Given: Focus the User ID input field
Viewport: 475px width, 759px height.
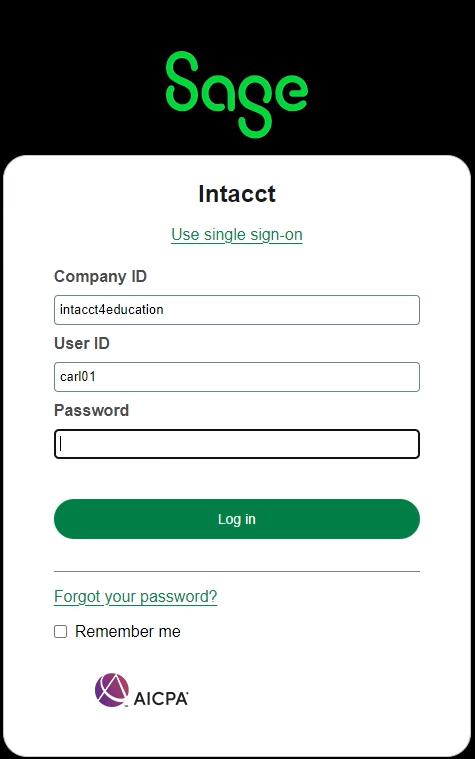Looking at the screenshot, I should click(x=237, y=377).
